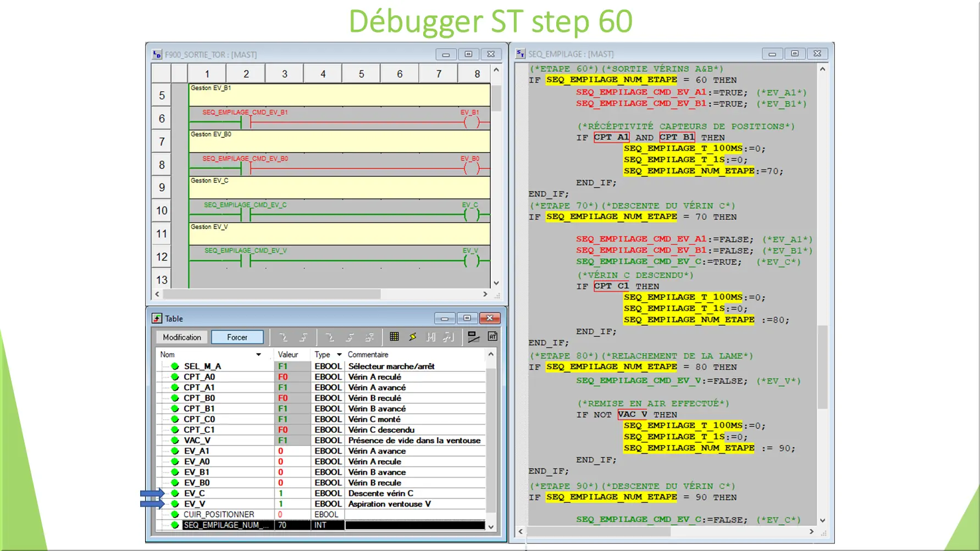Click the Table window lightning-bolt panel icon
980x551 pixels.
(412, 337)
